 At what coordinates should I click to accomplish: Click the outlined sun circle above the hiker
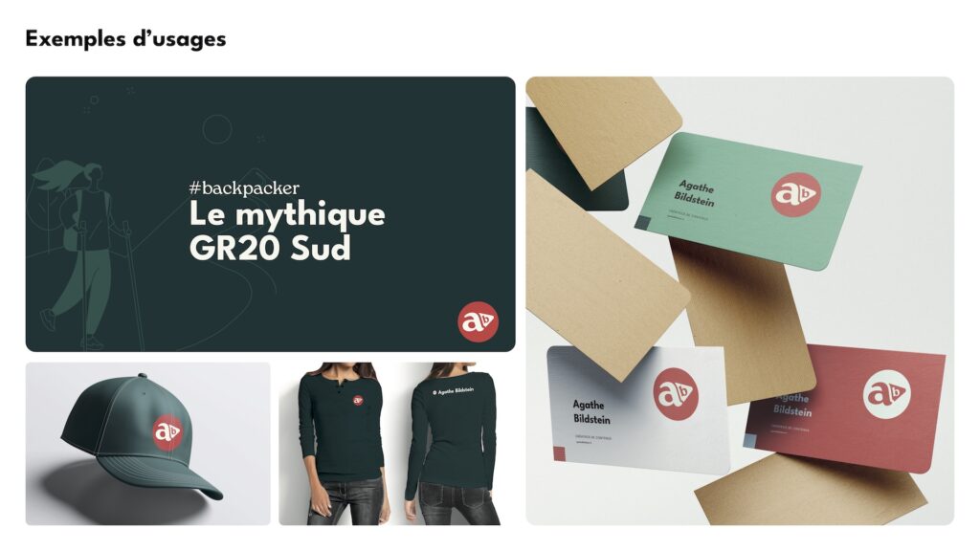[x=217, y=130]
